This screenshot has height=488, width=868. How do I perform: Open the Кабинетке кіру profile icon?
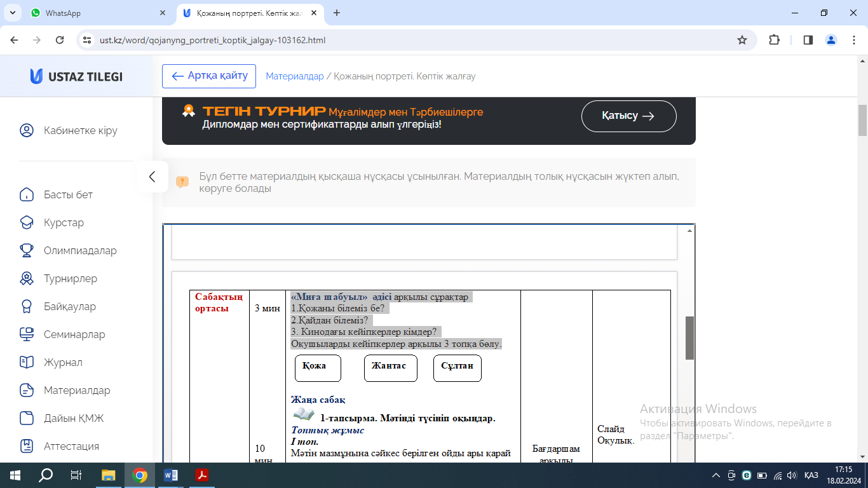(27, 131)
